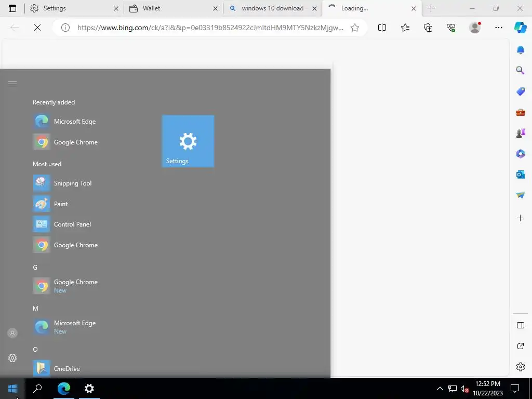Add this page to favorites star
The image size is (532, 399).
(x=355, y=28)
